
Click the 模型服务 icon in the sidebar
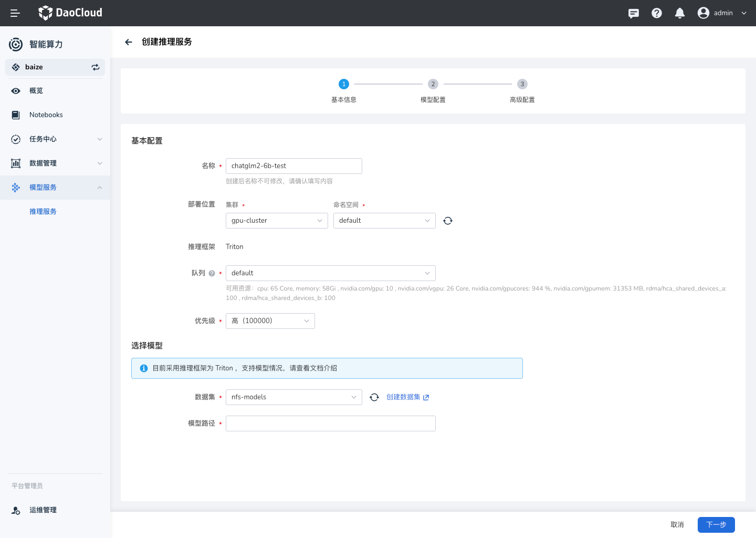click(16, 188)
